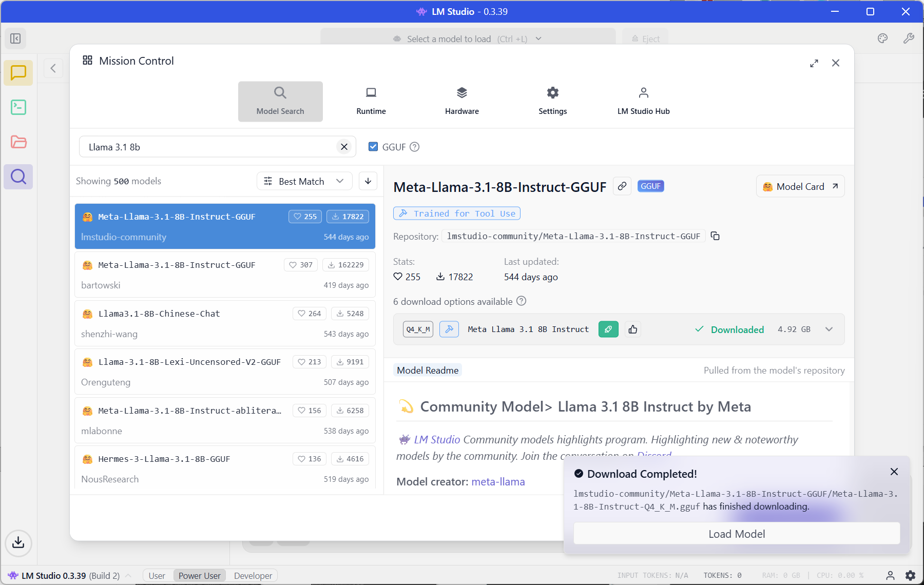Switch to Developer mode
The height and width of the screenshot is (585, 924).
253,576
